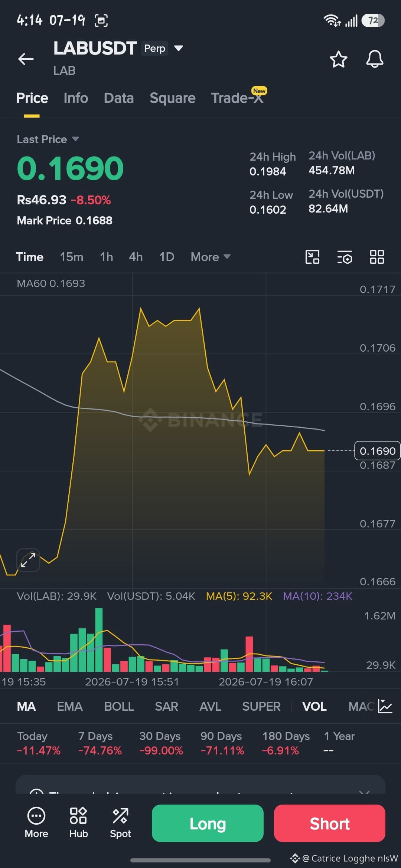Image resolution: width=401 pixels, height=868 pixels.
Task: Select the Time chart interval
Action: 30,257
